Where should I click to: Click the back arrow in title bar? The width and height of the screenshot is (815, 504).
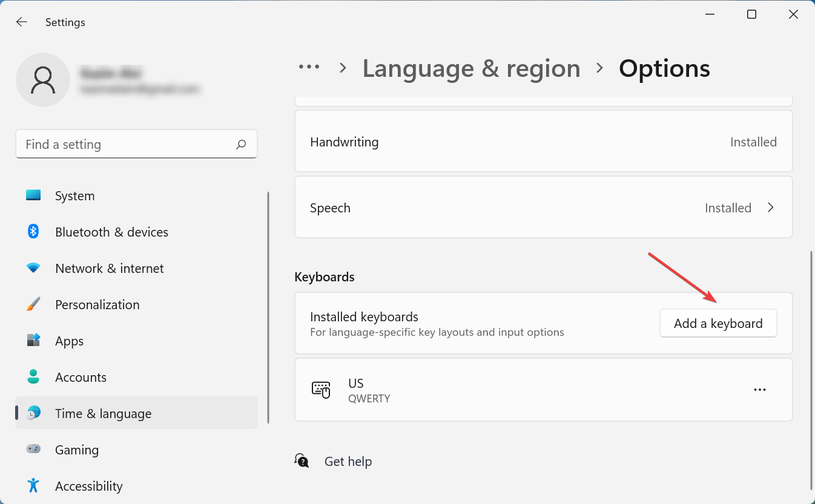pyautogui.click(x=22, y=22)
